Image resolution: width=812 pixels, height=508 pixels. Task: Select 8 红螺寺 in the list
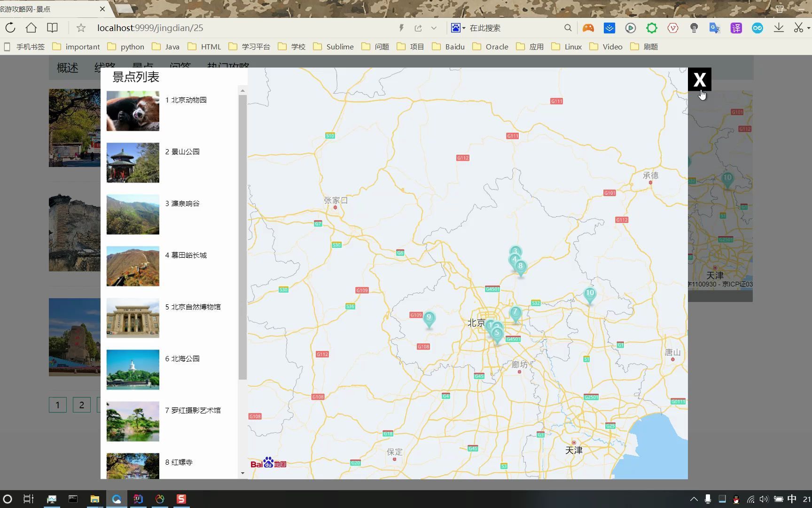click(x=179, y=462)
